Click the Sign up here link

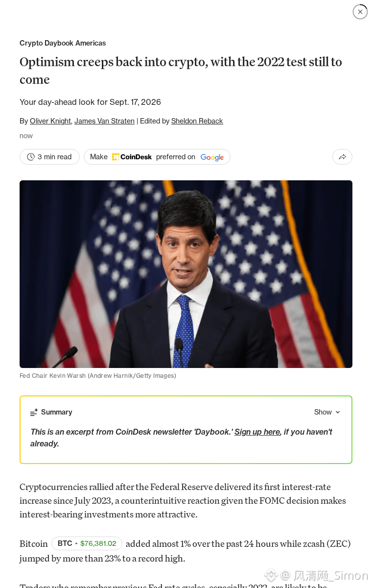click(257, 432)
